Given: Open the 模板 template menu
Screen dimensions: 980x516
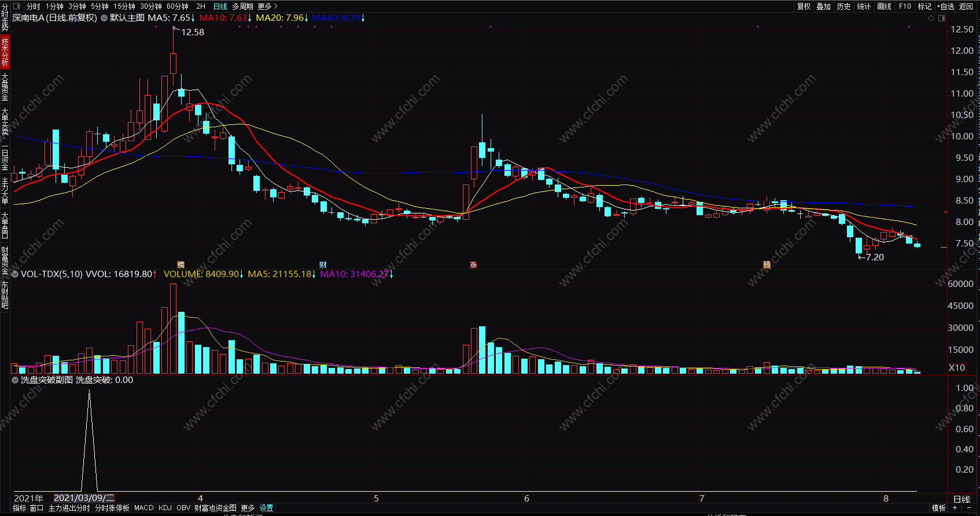Looking at the screenshot, I should pyautogui.click(x=939, y=508).
